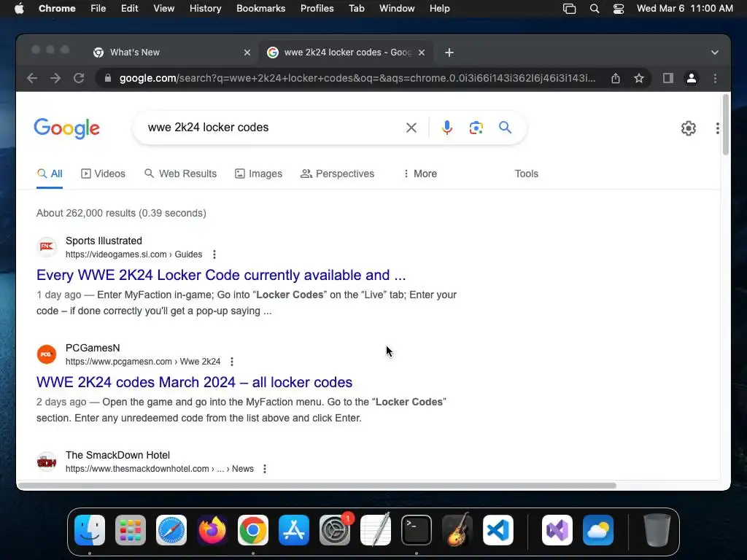Open Visual Studio purple icon in Dock
The width and height of the screenshot is (747, 560).
pos(557,530)
